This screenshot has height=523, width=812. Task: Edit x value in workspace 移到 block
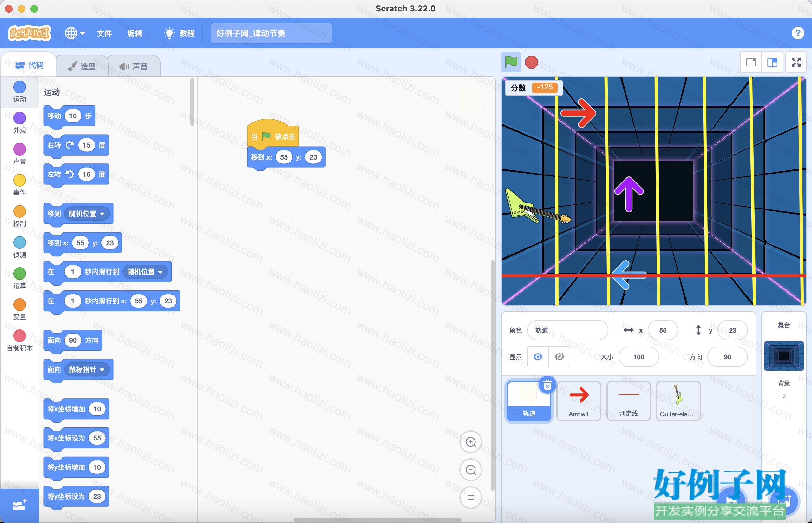click(x=284, y=157)
